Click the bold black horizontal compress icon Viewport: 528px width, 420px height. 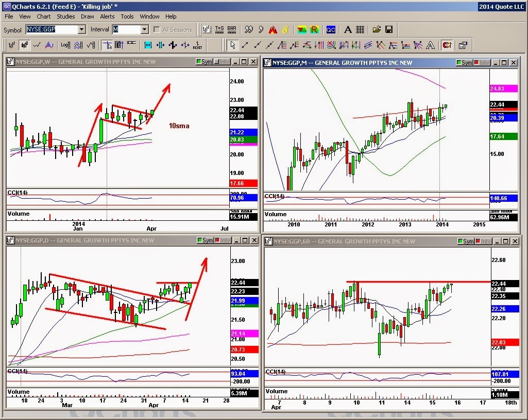[173, 45]
